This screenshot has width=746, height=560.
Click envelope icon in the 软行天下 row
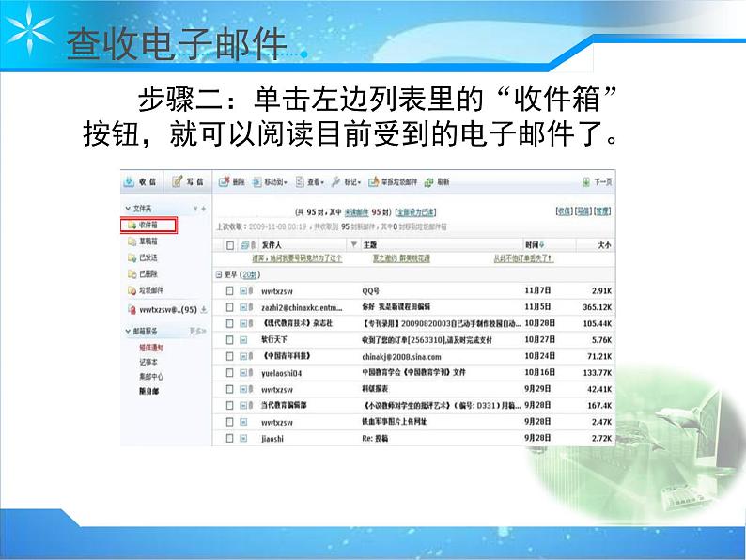[243, 340]
